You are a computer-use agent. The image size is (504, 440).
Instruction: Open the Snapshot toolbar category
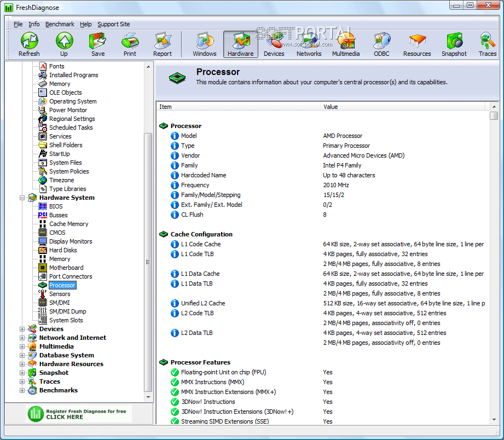(454, 44)
